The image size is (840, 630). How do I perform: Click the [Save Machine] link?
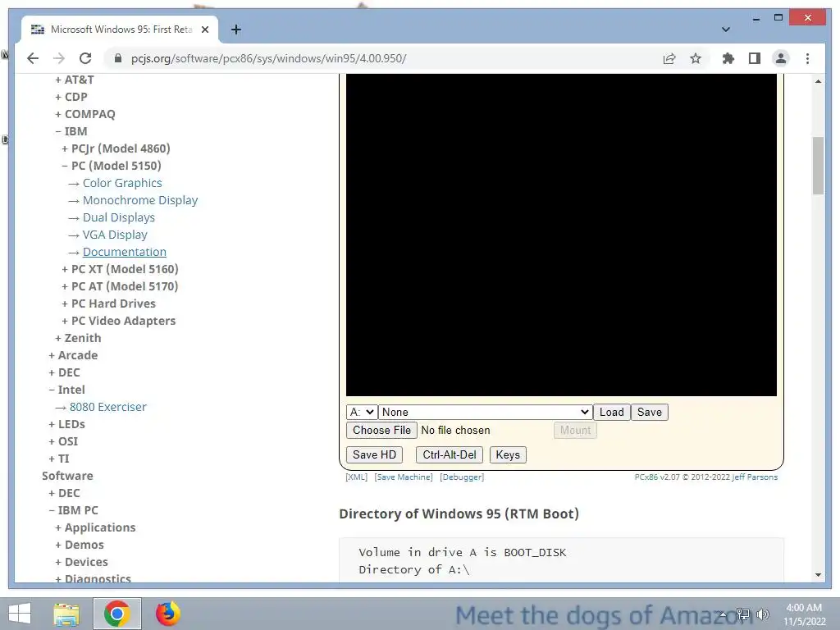(404, 477)
